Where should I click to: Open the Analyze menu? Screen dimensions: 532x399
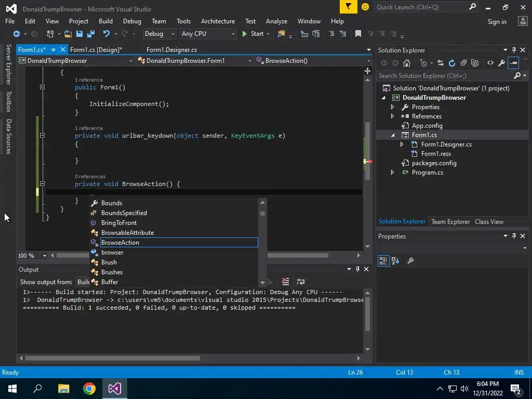click(x=276, y=21)
